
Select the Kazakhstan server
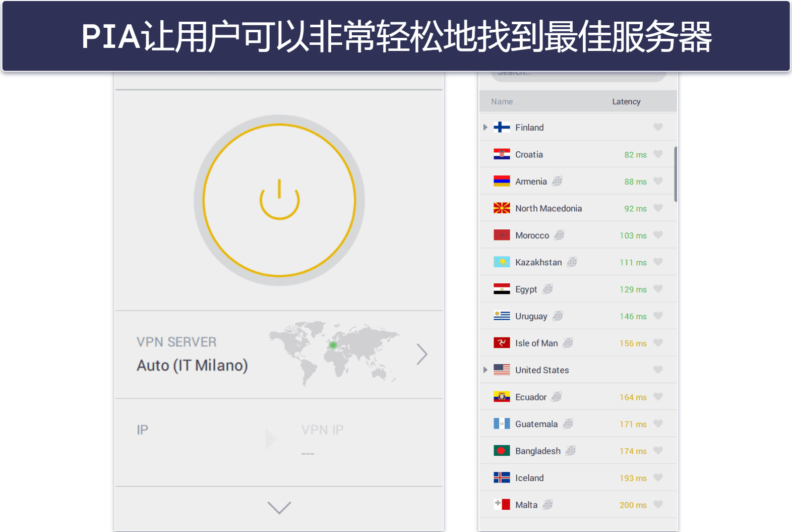tap(578, 262)
